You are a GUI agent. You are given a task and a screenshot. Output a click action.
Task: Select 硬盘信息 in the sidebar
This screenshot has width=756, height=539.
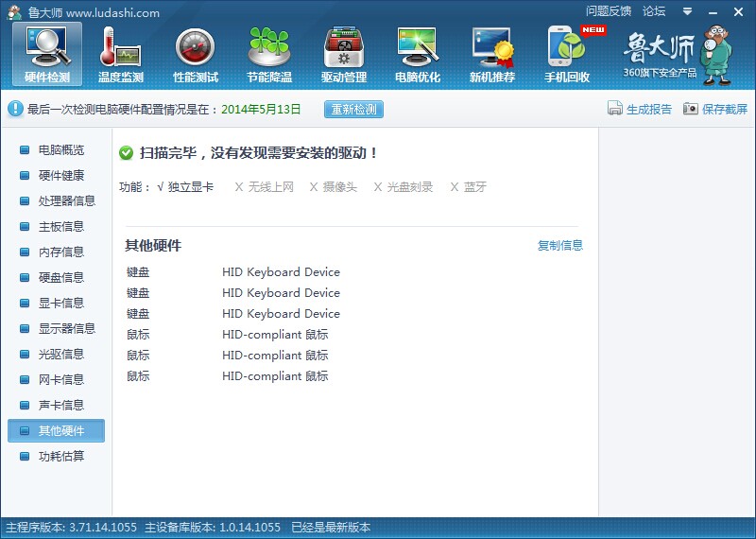[x=56, y=277]
